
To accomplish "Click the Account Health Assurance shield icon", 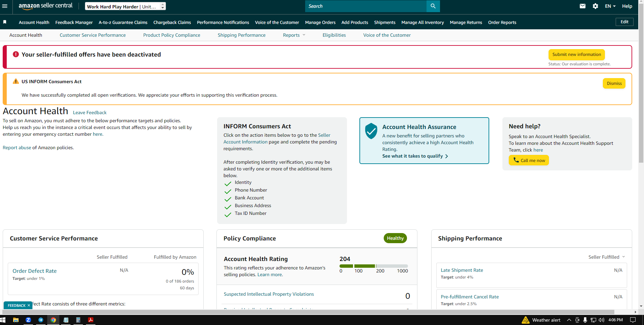I will [x=371, y=131].
